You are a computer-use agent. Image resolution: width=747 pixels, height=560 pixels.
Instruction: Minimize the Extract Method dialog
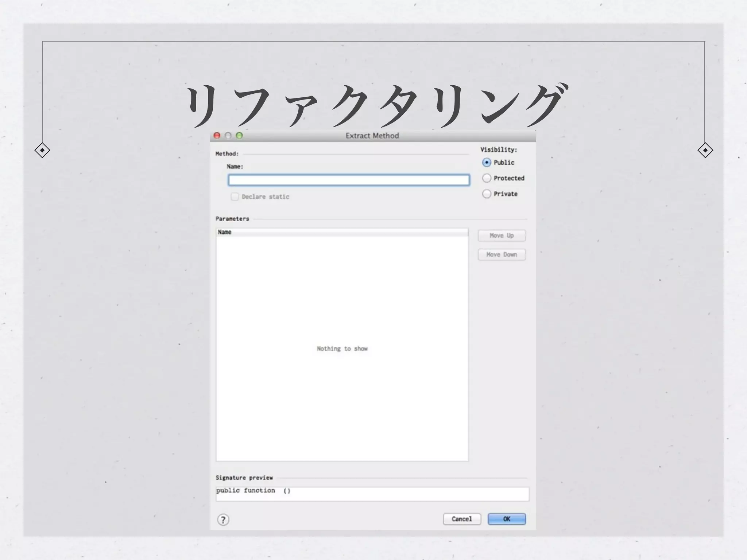[x=228, y=136]
